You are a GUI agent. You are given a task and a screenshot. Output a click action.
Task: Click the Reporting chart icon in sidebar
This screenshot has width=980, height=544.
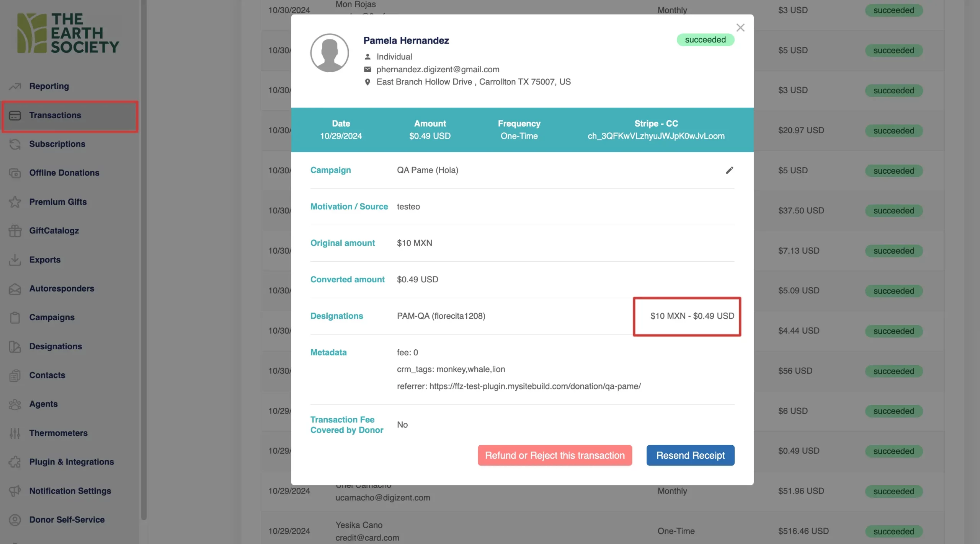[15, 86]
